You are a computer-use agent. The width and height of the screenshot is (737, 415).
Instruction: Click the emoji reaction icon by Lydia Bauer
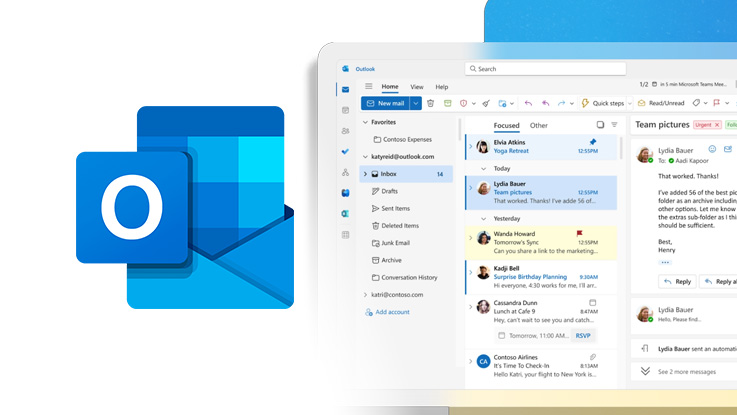pyautogui.click(x=712, y=149)
